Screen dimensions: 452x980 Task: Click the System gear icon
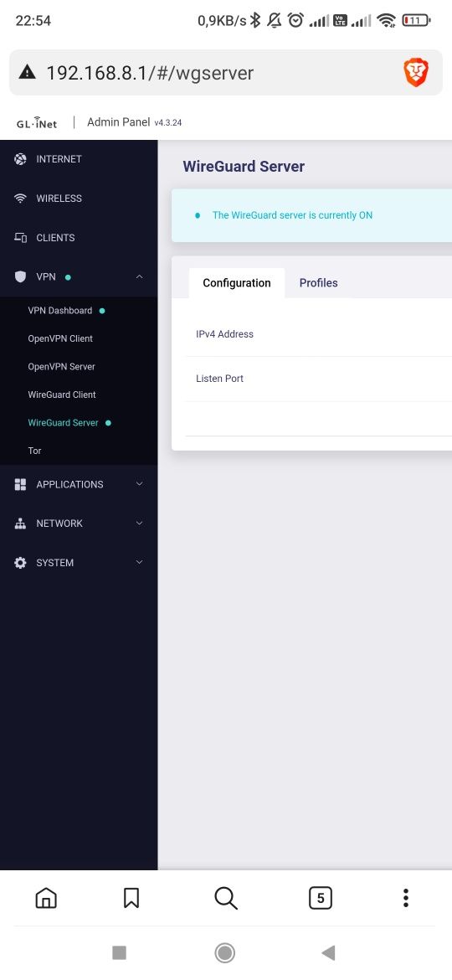[x=21, y=563]
